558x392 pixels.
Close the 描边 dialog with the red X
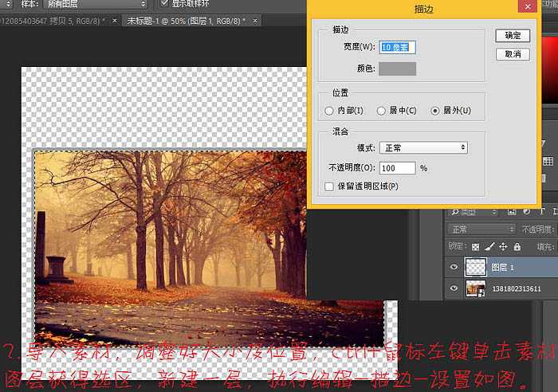(x=528, y=6)
